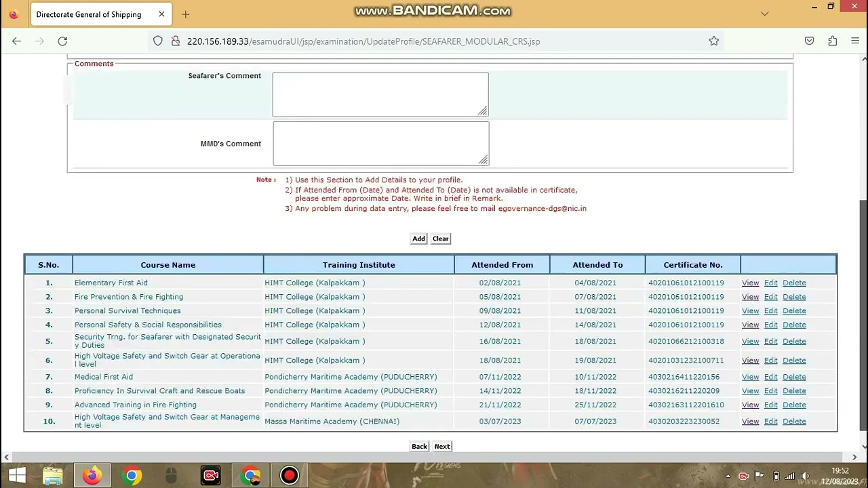Click the Clear button
The height and width of the screenshot is (488, 868).
(440, 239)
